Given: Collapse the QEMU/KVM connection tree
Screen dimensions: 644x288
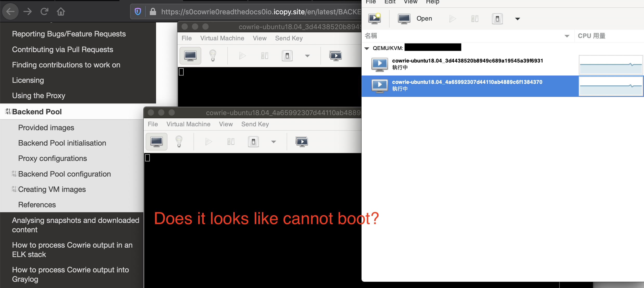Looking at the screenshot, I should point(367,48).
